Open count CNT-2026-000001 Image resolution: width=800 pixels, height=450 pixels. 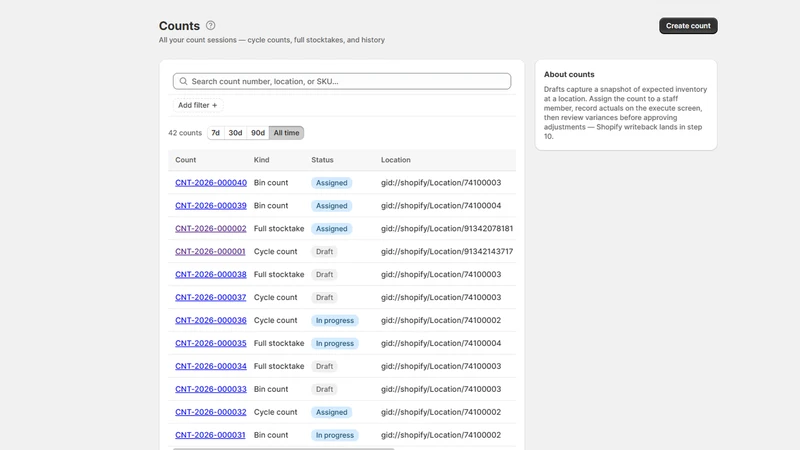210,252
